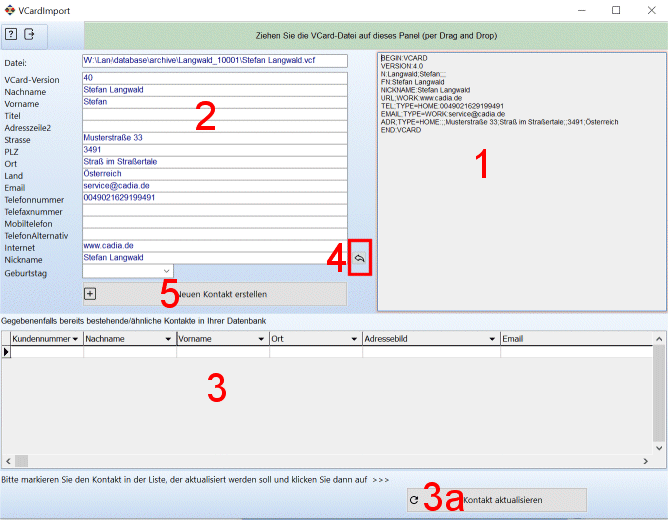Click the NICKNAME:Stefan Langwald line

point(425,90)
